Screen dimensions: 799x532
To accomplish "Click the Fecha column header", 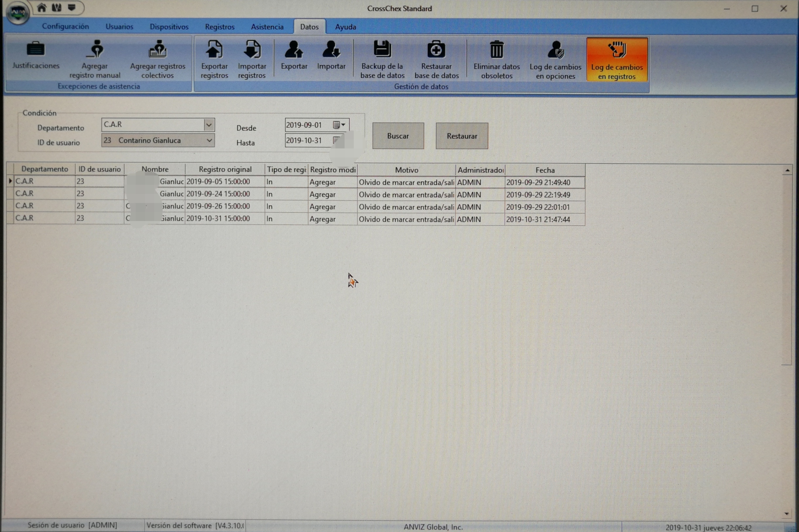I will tap(545, 170).
